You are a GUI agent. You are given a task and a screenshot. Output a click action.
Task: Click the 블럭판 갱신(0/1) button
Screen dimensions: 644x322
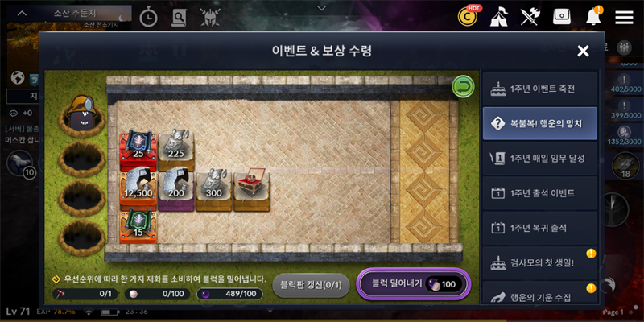pyautogui.click(x=311, y=285)
